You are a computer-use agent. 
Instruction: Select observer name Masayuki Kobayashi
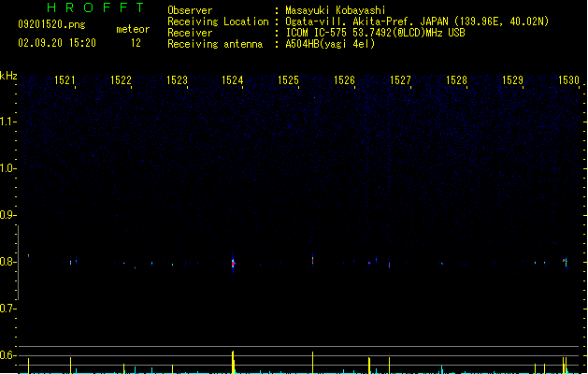[x=336, y=10]
